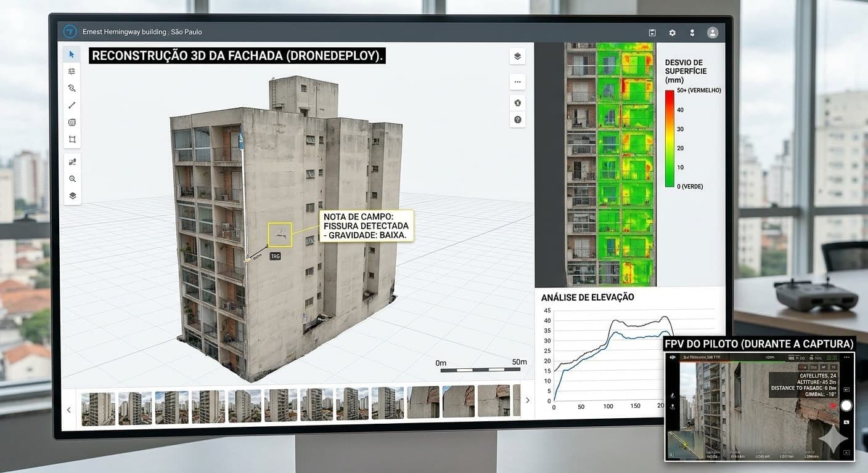Open the zoom magnifier tool
The image size is (868, 473).
pyautogui.click(x=72, y=179)
